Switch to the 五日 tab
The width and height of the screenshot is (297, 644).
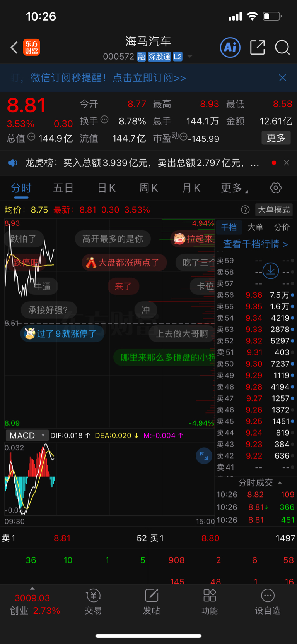click(x=63, y=188)
